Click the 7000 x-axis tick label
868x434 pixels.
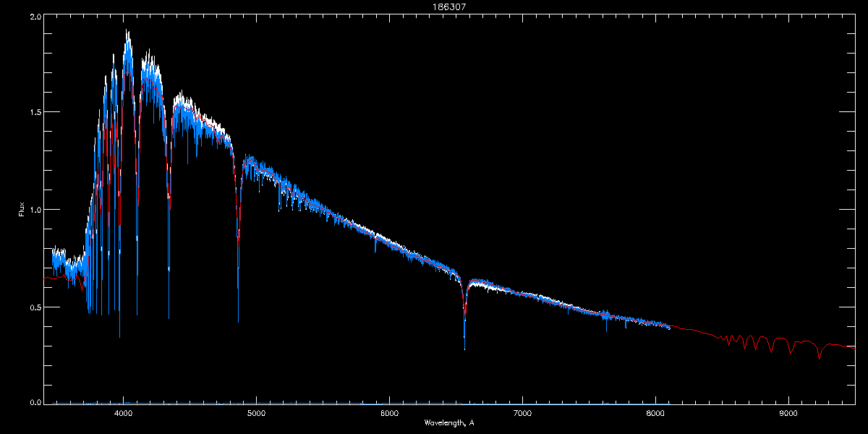click(x=522, y=413)
